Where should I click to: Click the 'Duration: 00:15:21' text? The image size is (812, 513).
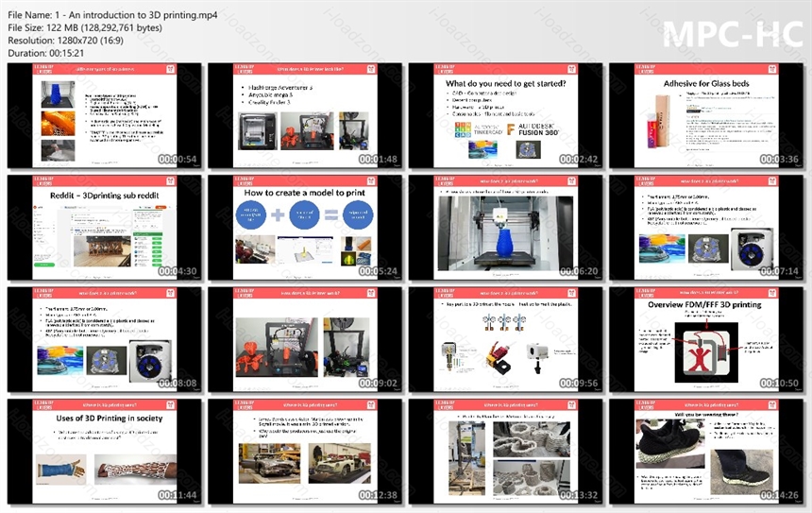pos(46,53)
